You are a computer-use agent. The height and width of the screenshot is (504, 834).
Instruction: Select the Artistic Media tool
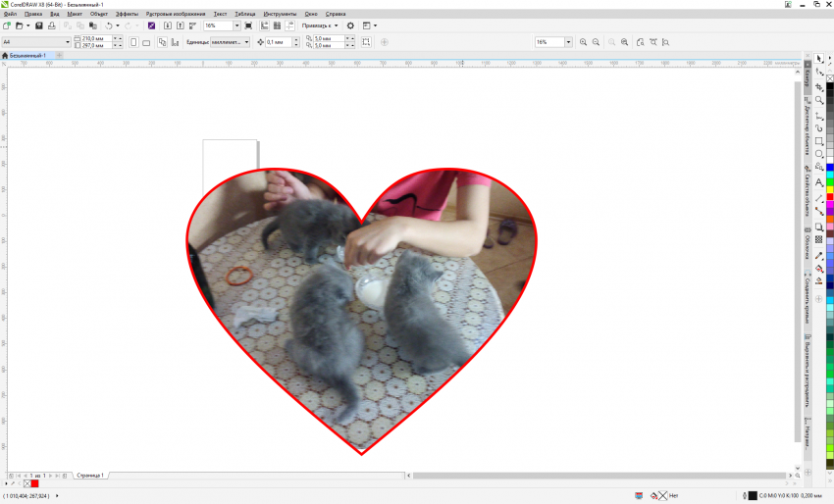click(819, 128)
